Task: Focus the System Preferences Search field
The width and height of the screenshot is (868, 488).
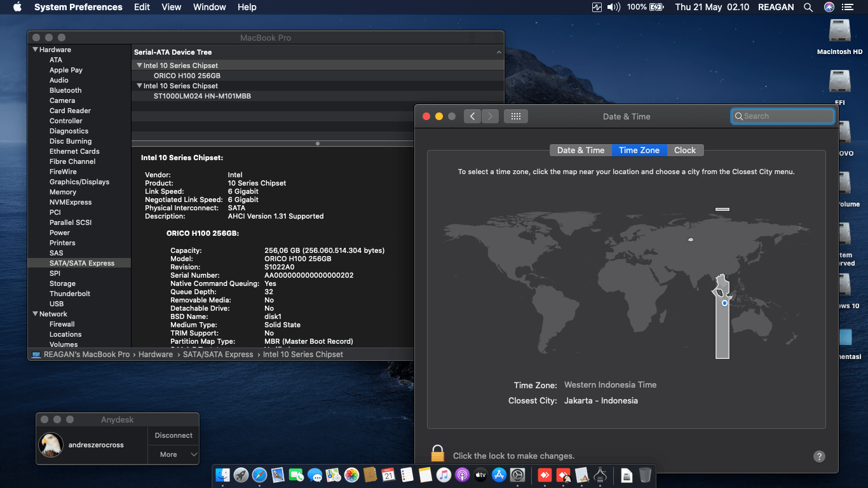Action: click(783, 116)
